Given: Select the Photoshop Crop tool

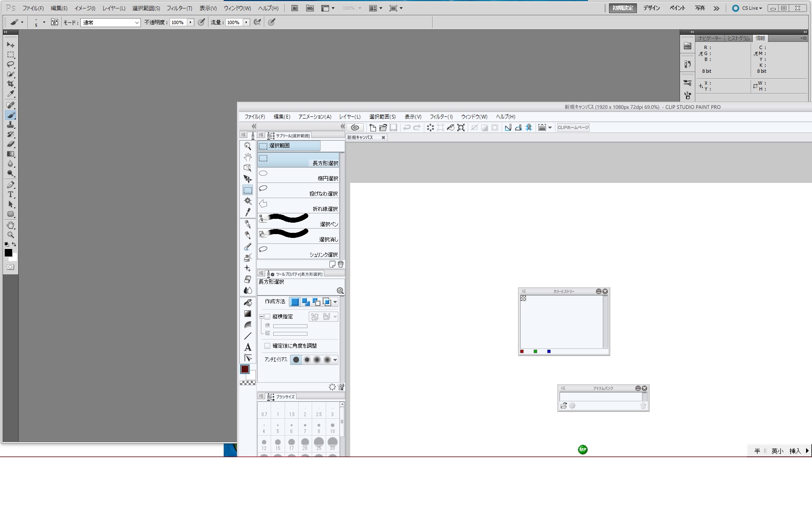Looking at the screenshot, I should click(11, 84).
